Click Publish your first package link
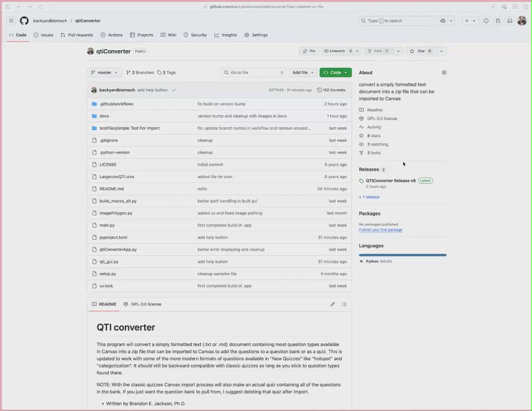Viewport: 532px width, 411px height. point(380,229)
